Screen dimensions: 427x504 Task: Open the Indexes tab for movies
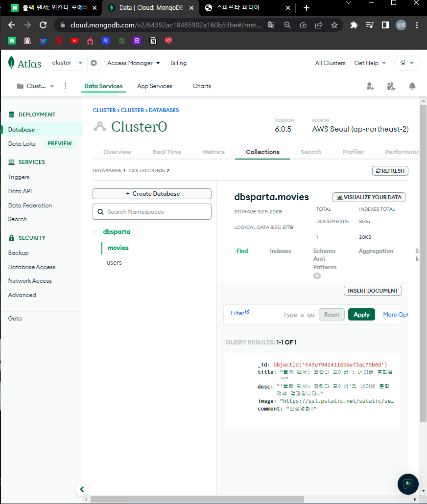click(x=280, y=251)
